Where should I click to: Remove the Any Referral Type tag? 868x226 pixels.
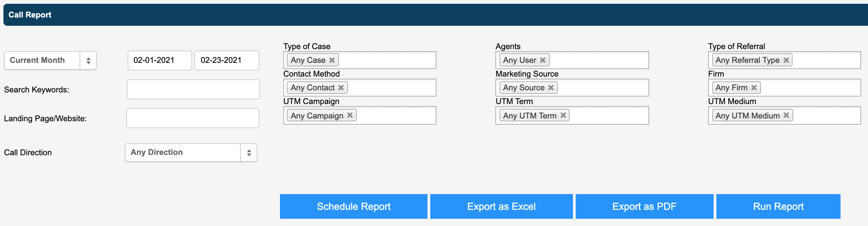point(786,60)
